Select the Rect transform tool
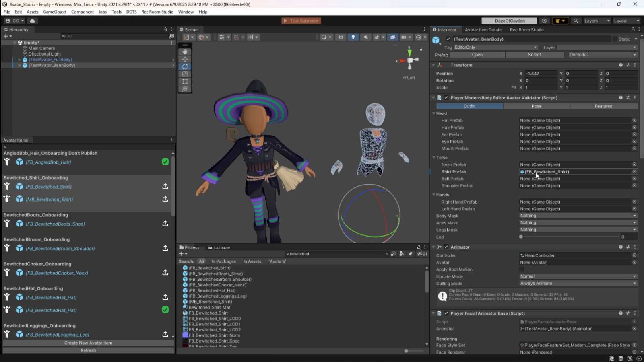 click(x=185, y=81)
